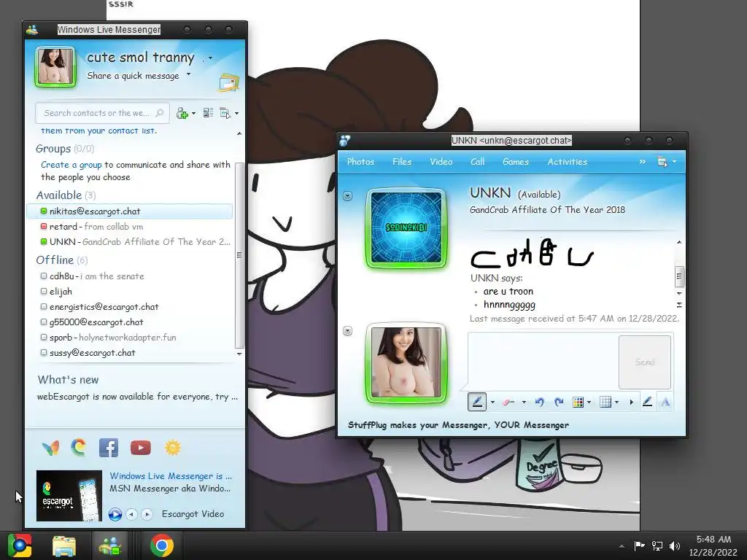Screen dimensions: 747x560
Task: Open the Facebook icon
Action: [109, 448]
